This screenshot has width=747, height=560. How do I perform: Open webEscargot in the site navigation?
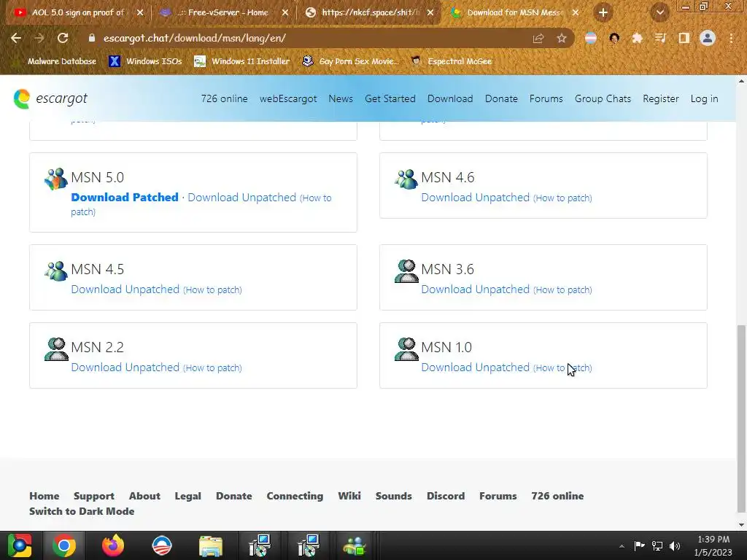click(287, 98)
